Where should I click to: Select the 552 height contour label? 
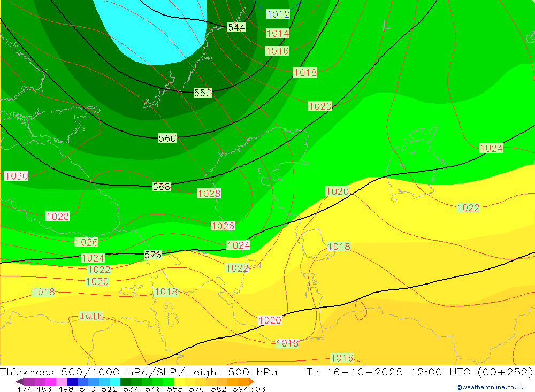point(203,93)
